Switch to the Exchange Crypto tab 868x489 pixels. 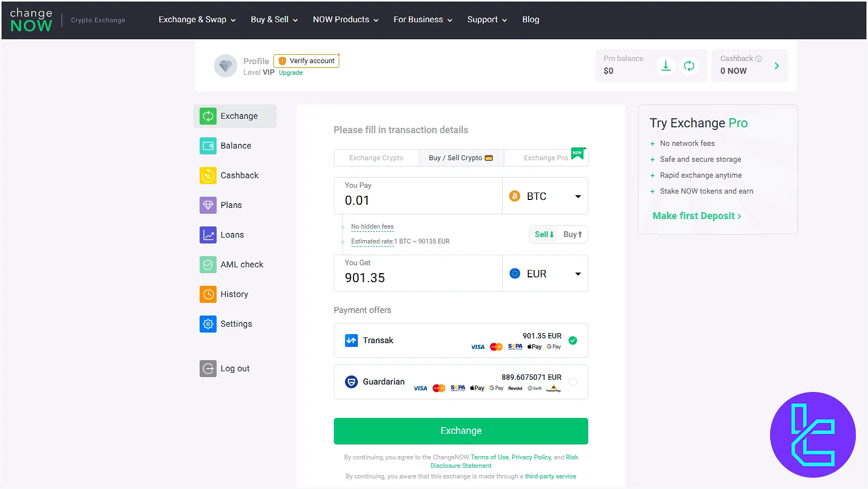click(x=376, y=158)
